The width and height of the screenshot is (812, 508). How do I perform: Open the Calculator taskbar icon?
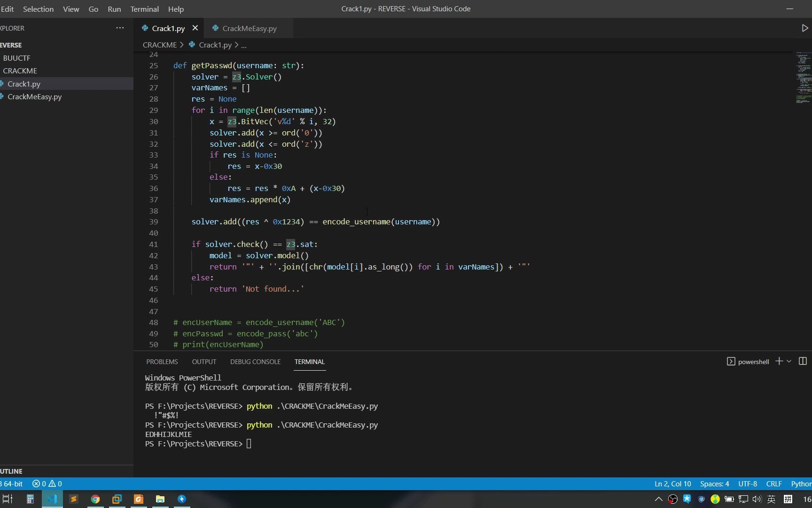tap(30, 499)
